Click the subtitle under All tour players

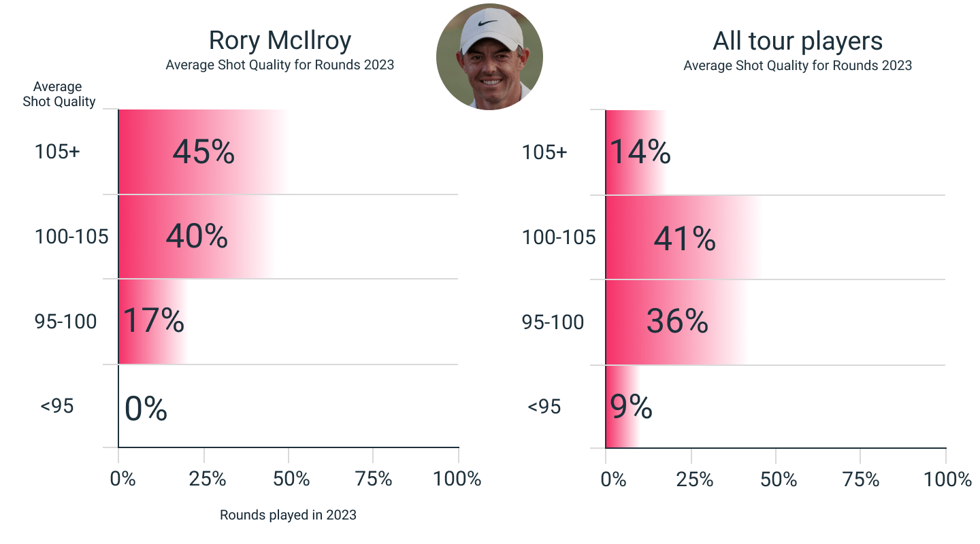(798, 66)
